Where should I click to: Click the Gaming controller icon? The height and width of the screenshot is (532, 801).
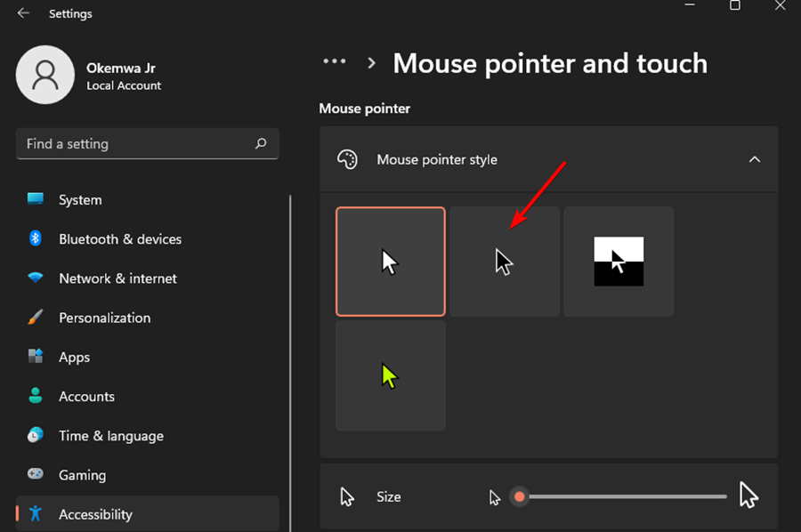[36, 475]
